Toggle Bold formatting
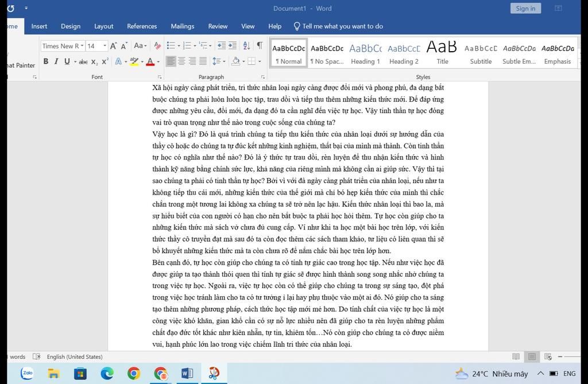The image size is (588, 384). [46, 61]
